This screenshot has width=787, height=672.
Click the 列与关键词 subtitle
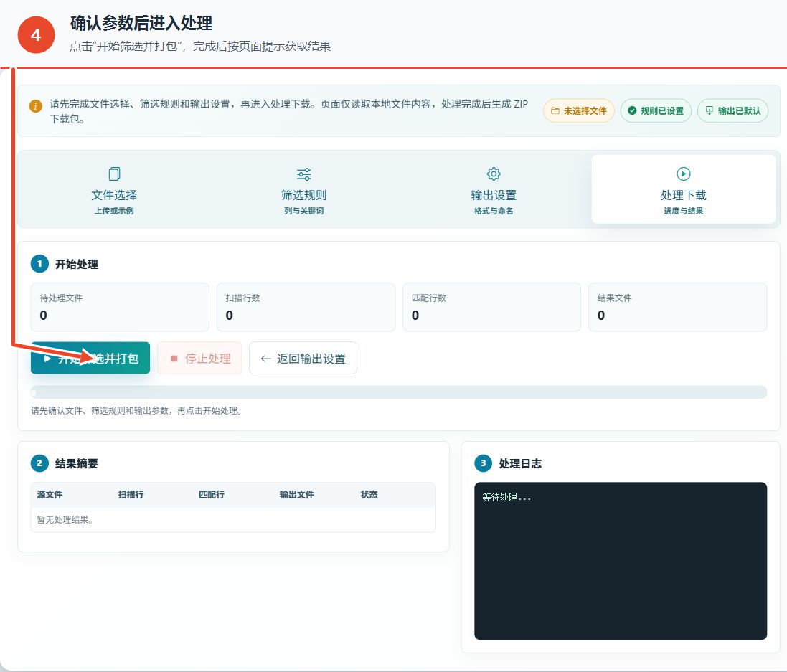(x=303, y=211)
